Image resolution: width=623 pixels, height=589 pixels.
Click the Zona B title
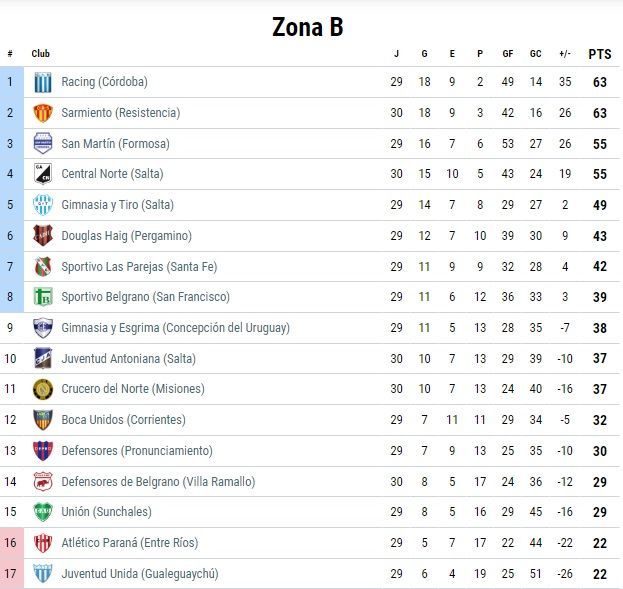(308, 27)
